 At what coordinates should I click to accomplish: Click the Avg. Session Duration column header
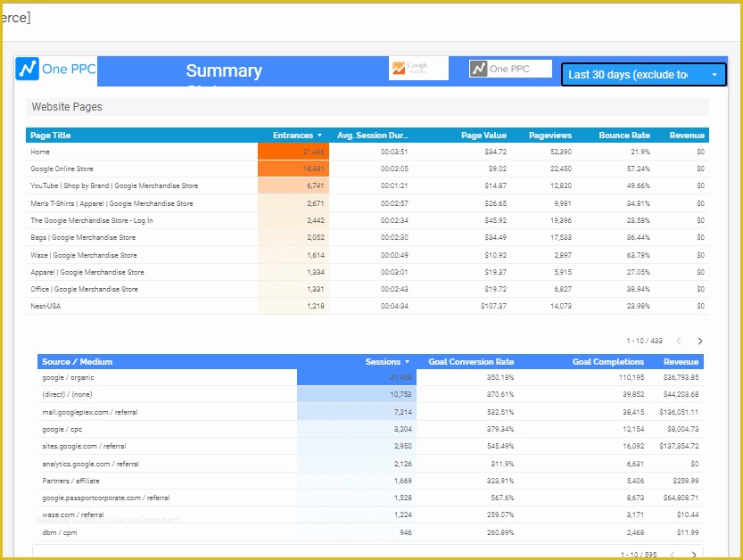click(x=373, y=136)
